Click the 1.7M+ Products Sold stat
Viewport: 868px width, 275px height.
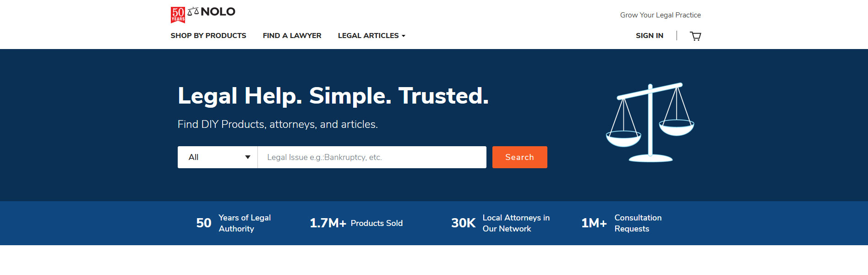(356, 223)
